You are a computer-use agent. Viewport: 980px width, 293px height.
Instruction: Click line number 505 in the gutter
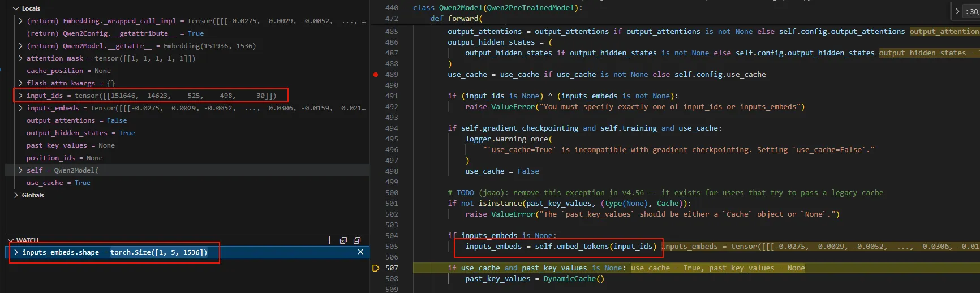[x=392, y=247]
